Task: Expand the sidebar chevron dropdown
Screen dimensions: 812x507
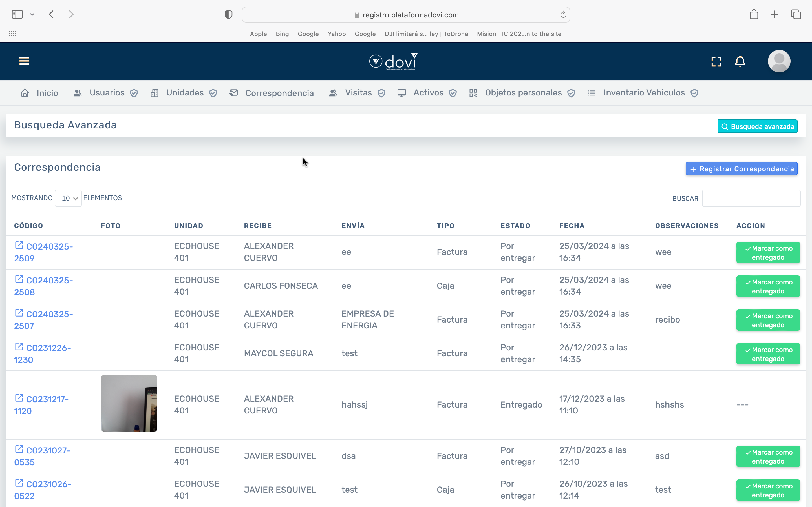Action: (32, 14)
